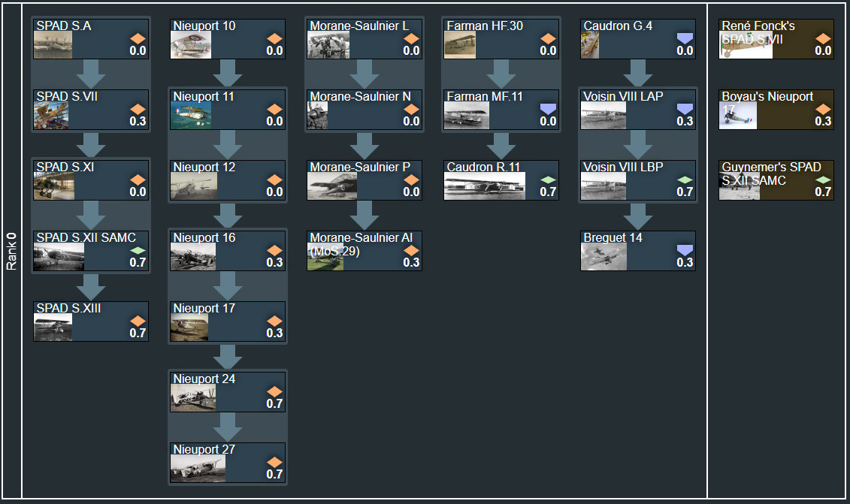Click the arrow below the SPAD S.A card
The height and width of the screenshot is (504, 850).
[x=92, y=74]
